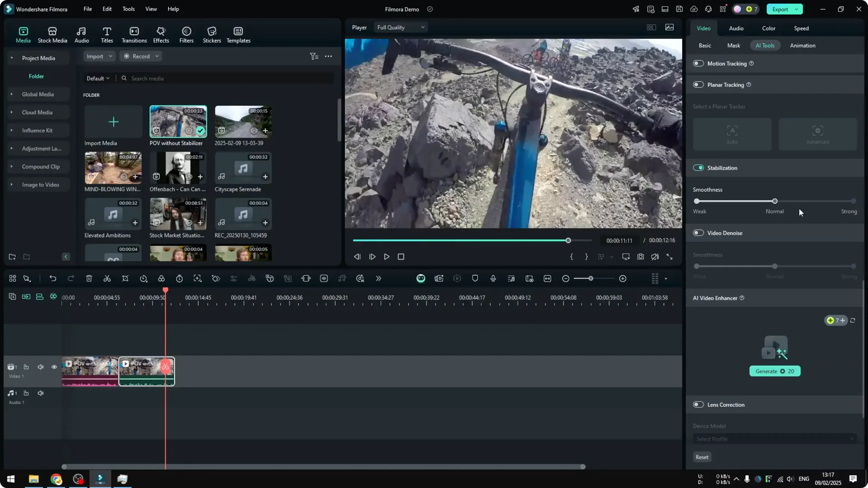The height and width of the screenshot is (488, 868).
Task: Enable the Motion Tracking toggle
Action: [x=698, y=63]
